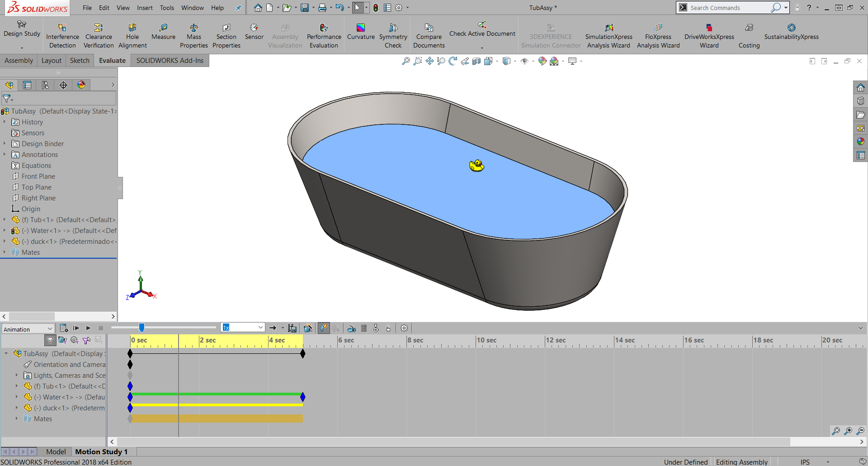Open Design Study button
Screen dimensions: 868x466
[x=22, y=29]
